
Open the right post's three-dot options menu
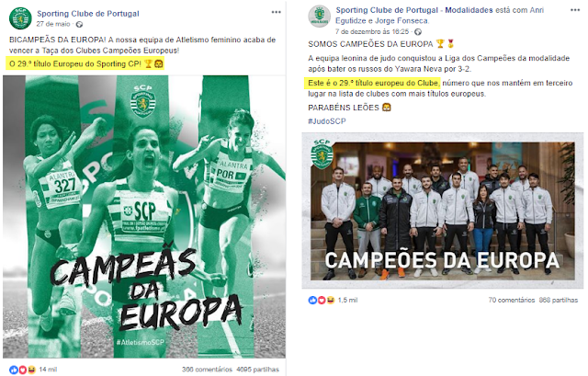coord(575,10)
